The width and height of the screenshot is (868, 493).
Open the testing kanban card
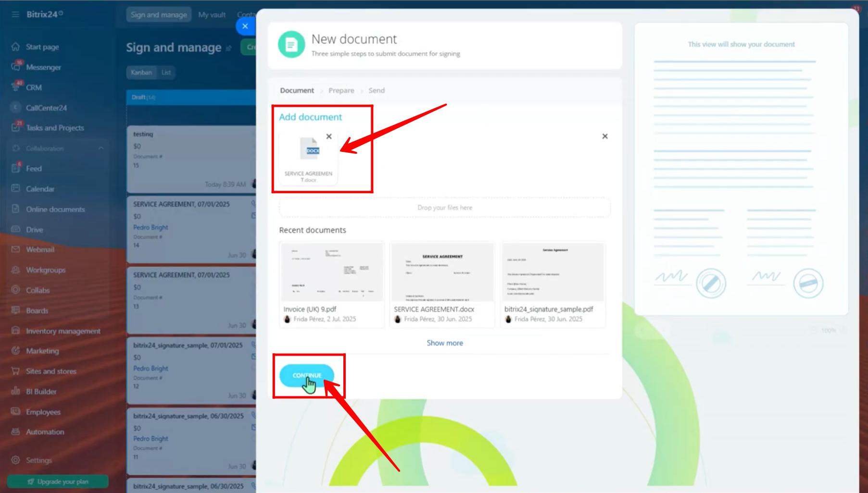click(x=191, y=159)
